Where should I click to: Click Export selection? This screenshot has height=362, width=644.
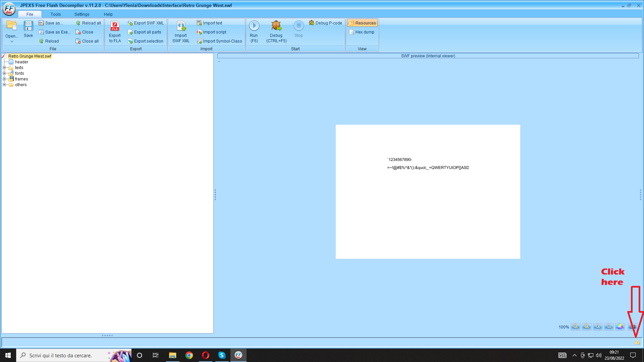point(145,41)
